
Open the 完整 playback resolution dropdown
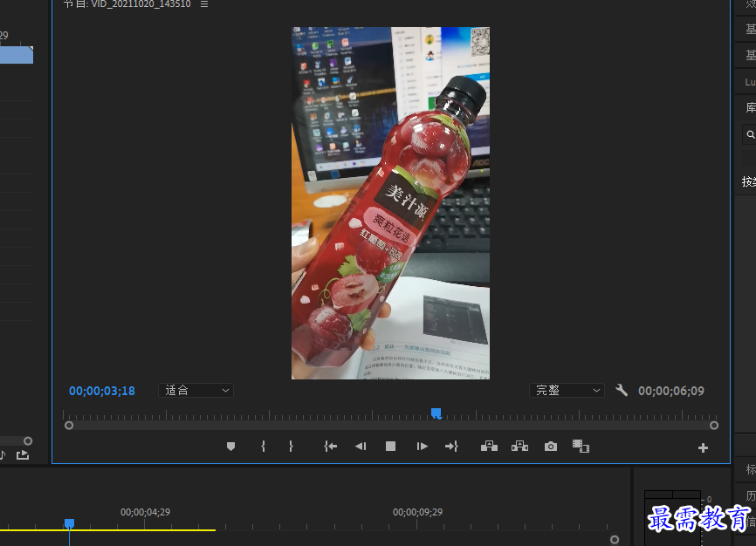click(567, 391)
